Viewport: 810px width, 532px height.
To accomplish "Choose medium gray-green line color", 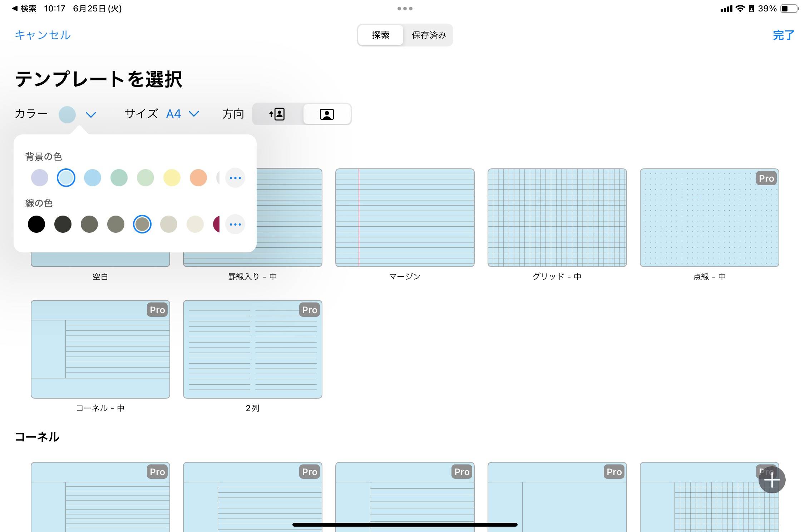I will click(x=116, y=224).
